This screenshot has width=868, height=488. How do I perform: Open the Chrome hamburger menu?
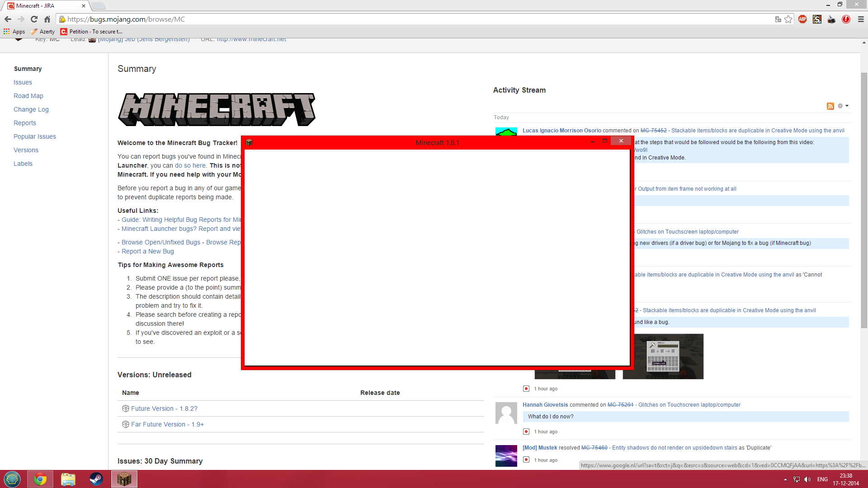click(x=861, y=19)
